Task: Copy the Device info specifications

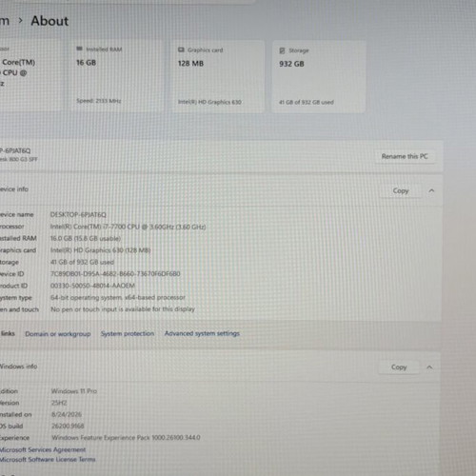Action: pyautogui.click(x=401, y=190)
